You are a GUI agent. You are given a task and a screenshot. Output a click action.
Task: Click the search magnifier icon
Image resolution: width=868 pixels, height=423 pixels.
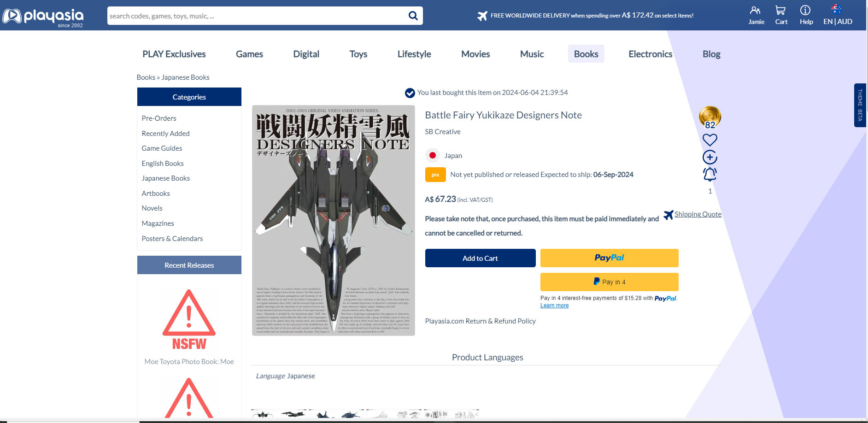coord(413,16)
